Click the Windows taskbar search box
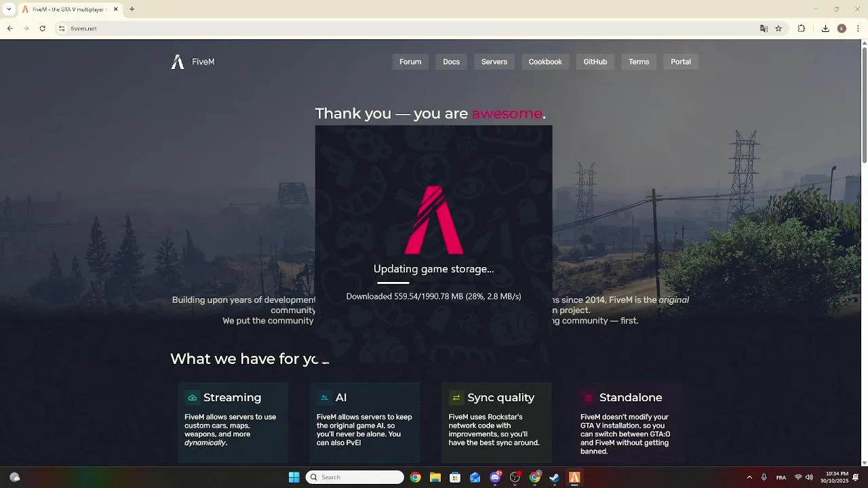The image size is (868, 488). (x=355, y=477)
